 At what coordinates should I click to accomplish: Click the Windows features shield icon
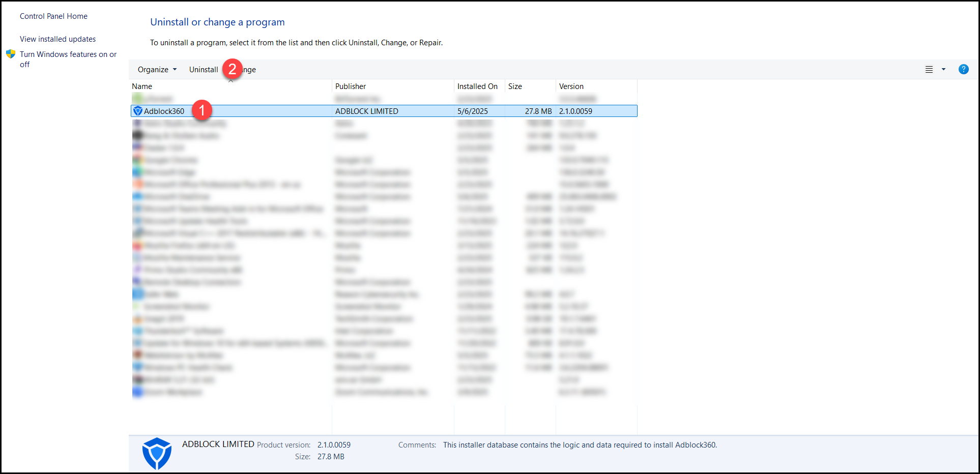pyautogui.click(x=11, y=54)
